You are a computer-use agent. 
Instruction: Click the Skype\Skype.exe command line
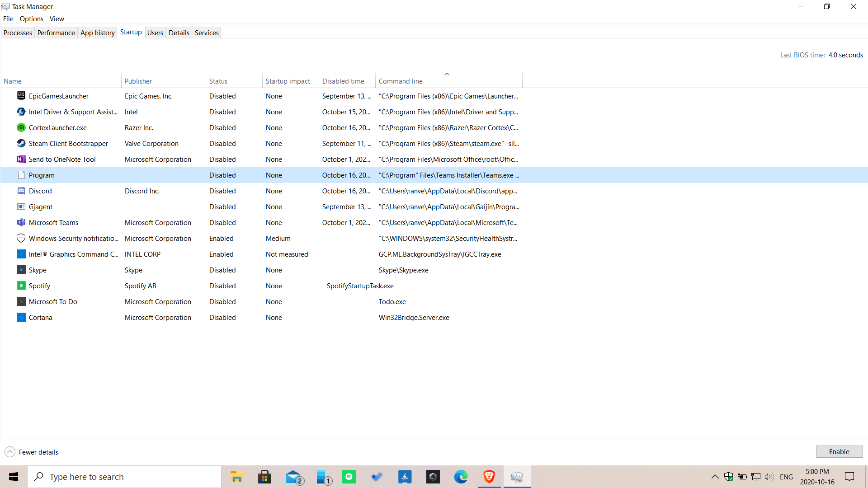point(403,270)
